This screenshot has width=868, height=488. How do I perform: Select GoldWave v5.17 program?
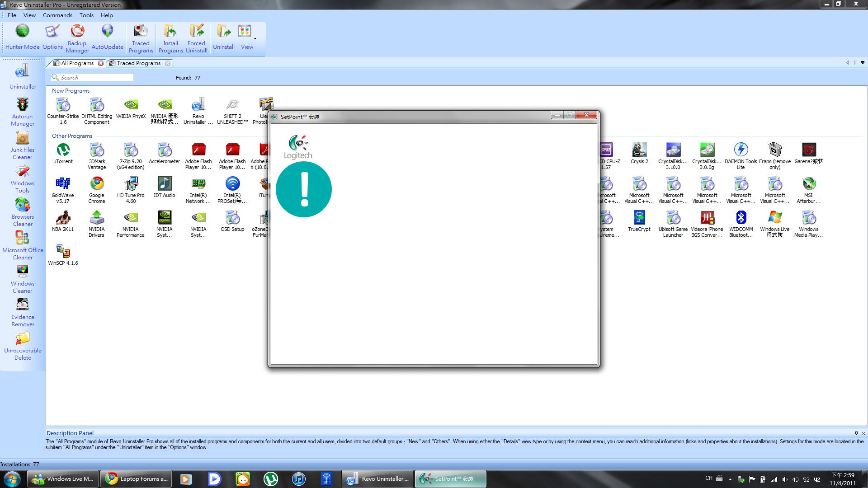click(x=63, y=190)
